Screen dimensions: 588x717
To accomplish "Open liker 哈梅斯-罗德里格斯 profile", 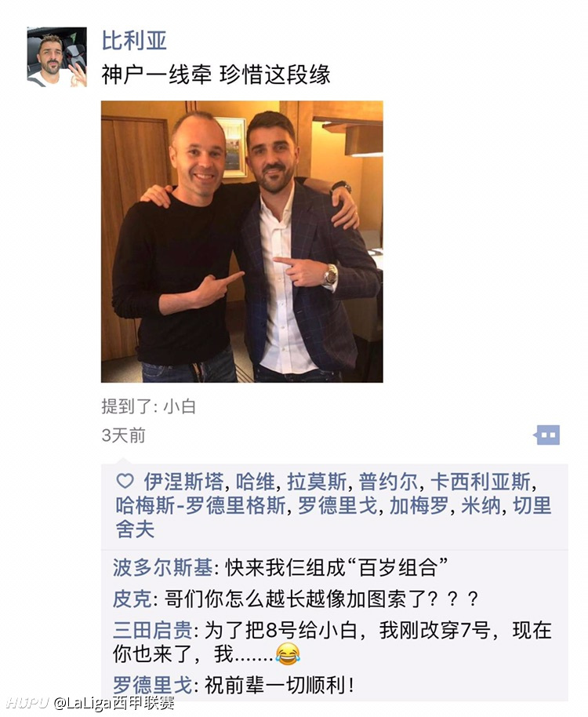I will (201, 506).
